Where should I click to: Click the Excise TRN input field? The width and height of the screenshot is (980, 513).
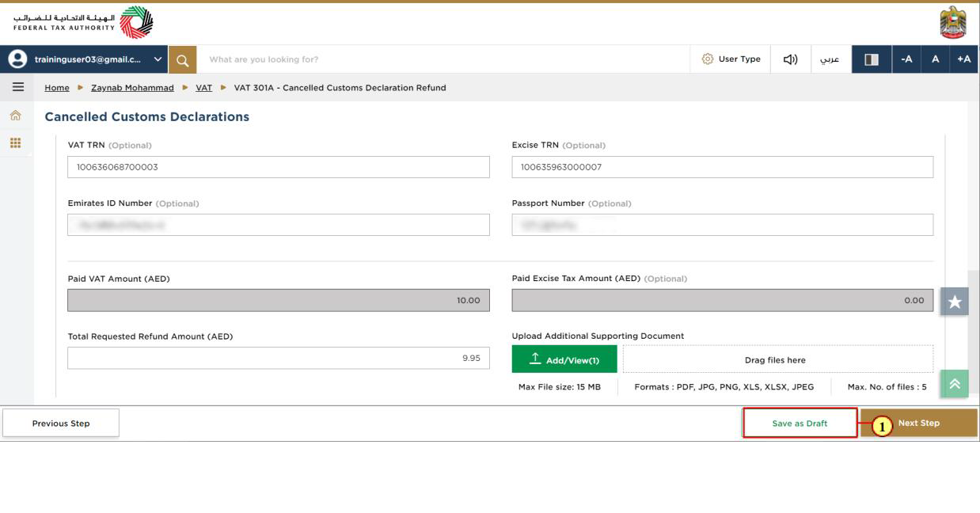tap(723, 167)
